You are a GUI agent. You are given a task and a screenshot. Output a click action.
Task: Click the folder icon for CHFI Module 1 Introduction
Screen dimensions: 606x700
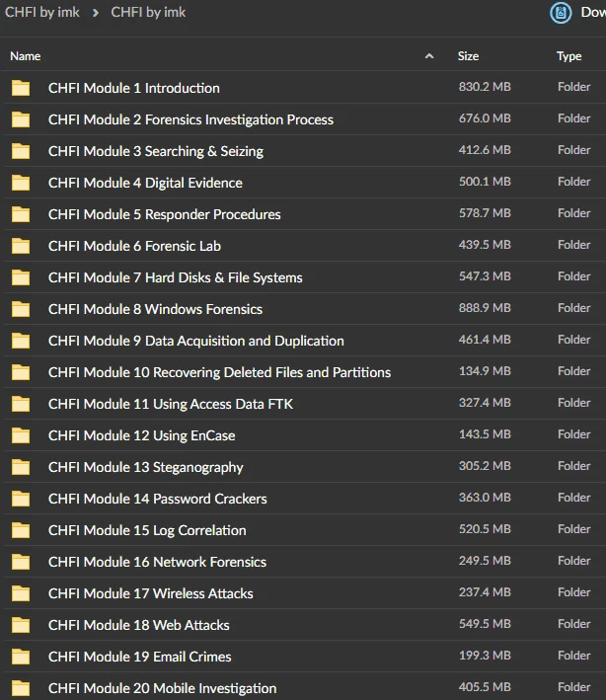pyautogui.click(x=21, y=88)
